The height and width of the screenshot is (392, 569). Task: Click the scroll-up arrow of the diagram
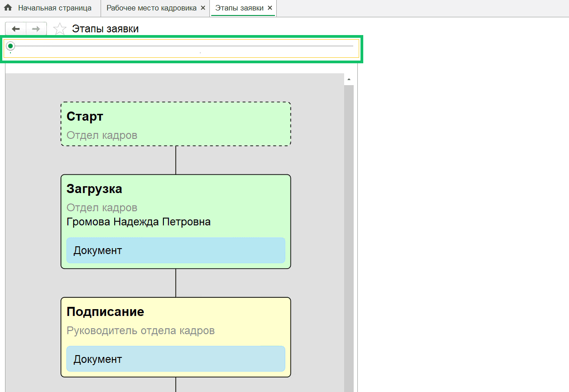click(x=349, y=79)
